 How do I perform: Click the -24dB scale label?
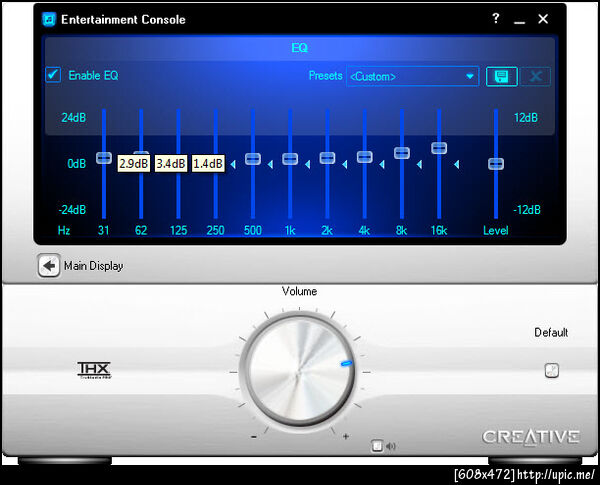pyautogui.click(x=72, y=210)
